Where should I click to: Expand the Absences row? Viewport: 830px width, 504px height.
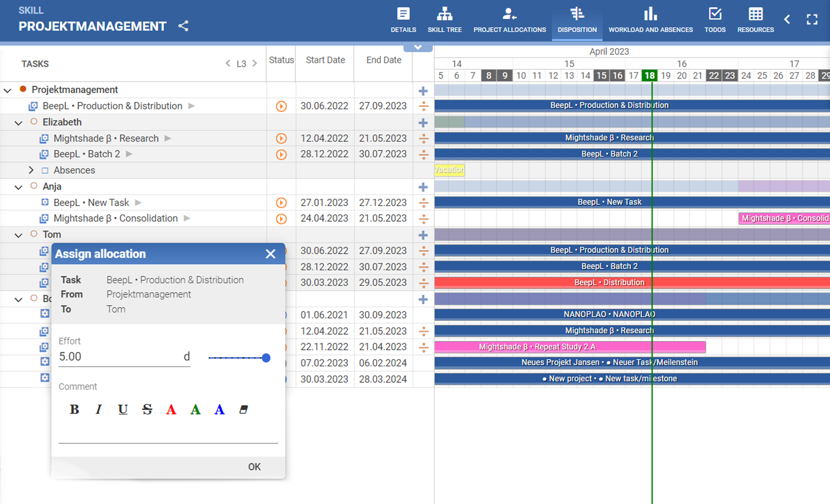coord(31,170)
